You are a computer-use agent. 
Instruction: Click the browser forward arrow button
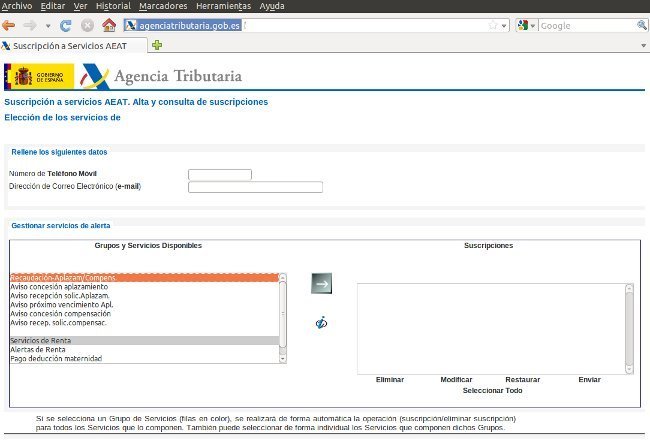(x=33, y=25)
